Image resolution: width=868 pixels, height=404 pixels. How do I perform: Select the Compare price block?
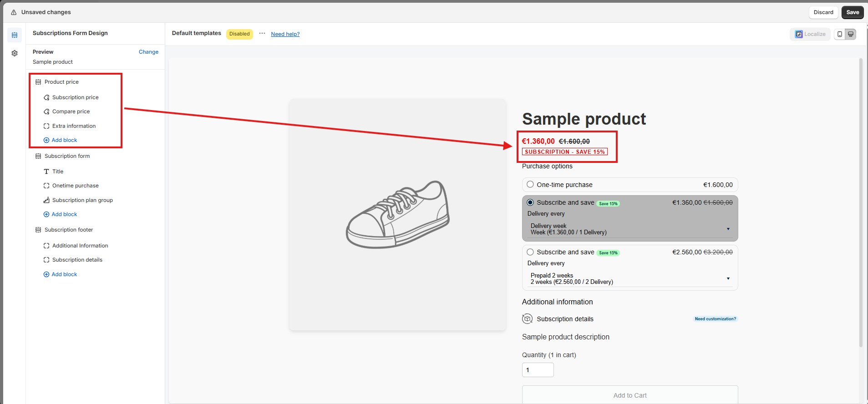pyautogui.click(x=71, y=111)
